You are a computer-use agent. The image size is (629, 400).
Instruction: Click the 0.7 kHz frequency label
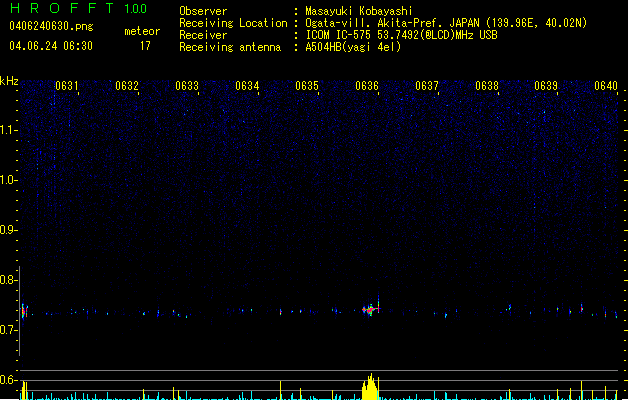tap(8, 330)
